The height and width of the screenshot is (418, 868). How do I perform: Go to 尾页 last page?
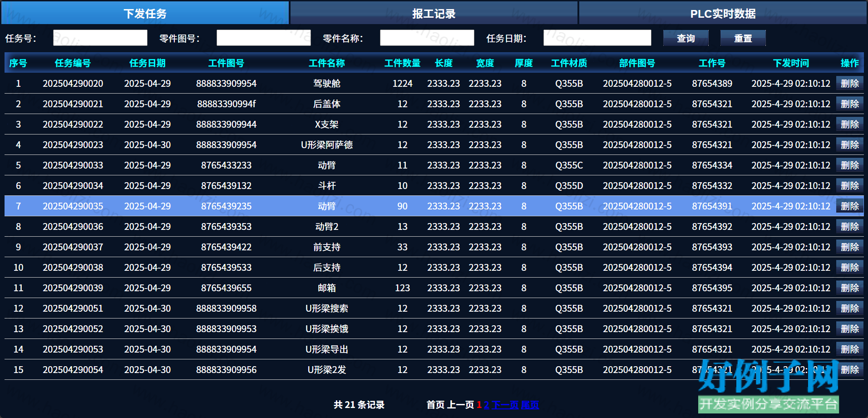pyautogui.click(x=530, y=404)
